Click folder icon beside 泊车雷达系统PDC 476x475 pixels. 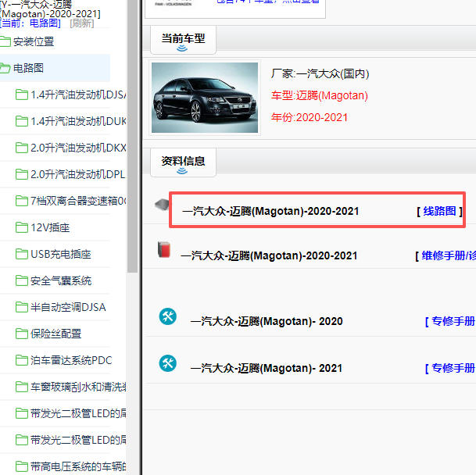(x=22, y=360)
